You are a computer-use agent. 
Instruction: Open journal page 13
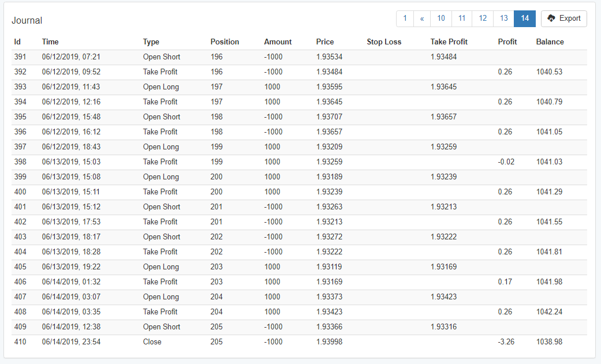503,18
